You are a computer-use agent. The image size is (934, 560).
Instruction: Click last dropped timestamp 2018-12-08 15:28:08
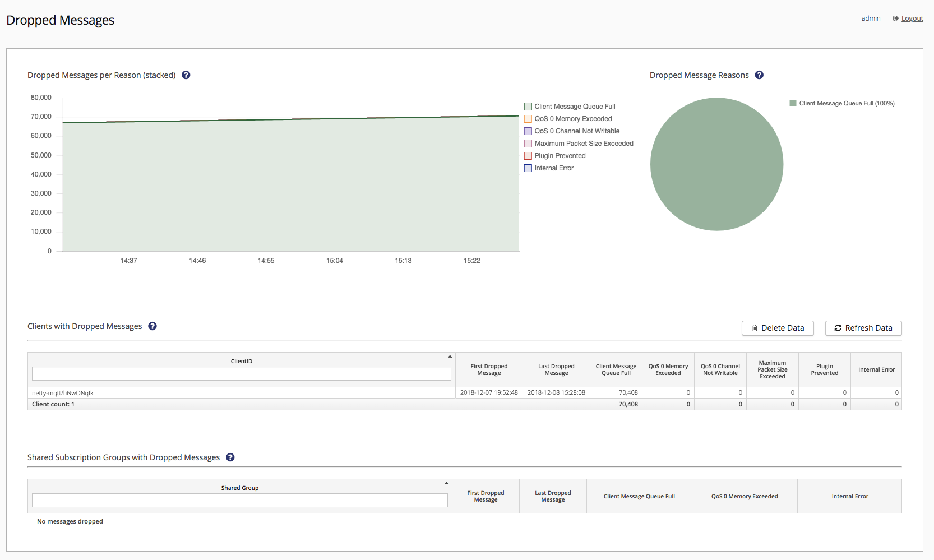pos(556,393)
